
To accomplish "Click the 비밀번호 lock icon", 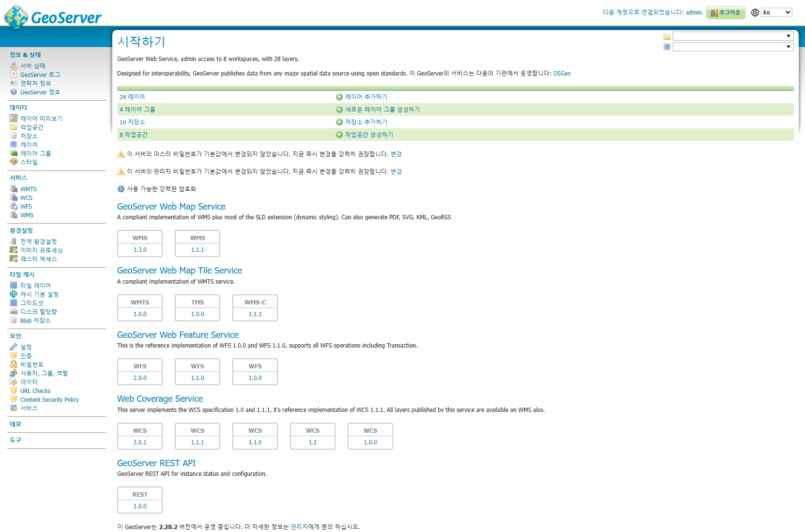I will (x=14, y=365).
